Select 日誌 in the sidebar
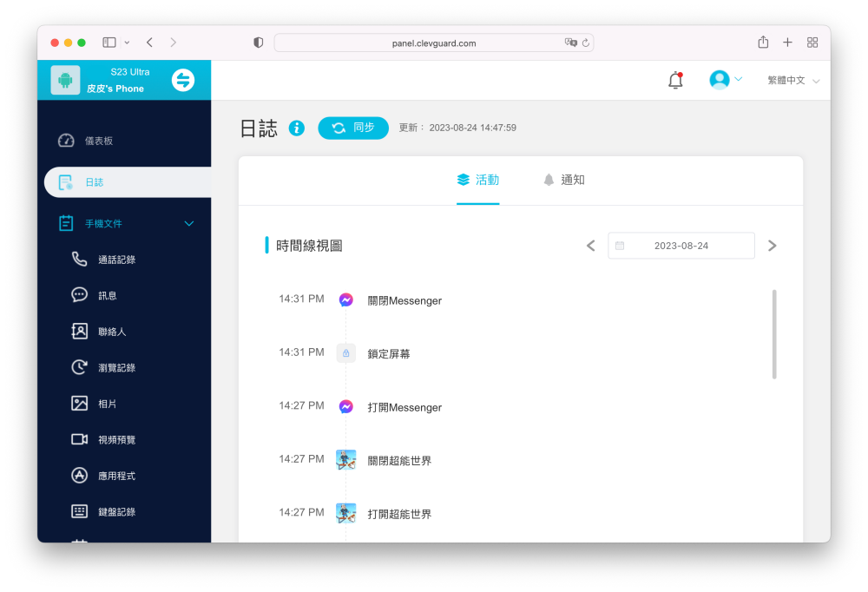Screen dimensions: 868x592 click(x=128, y=182)
